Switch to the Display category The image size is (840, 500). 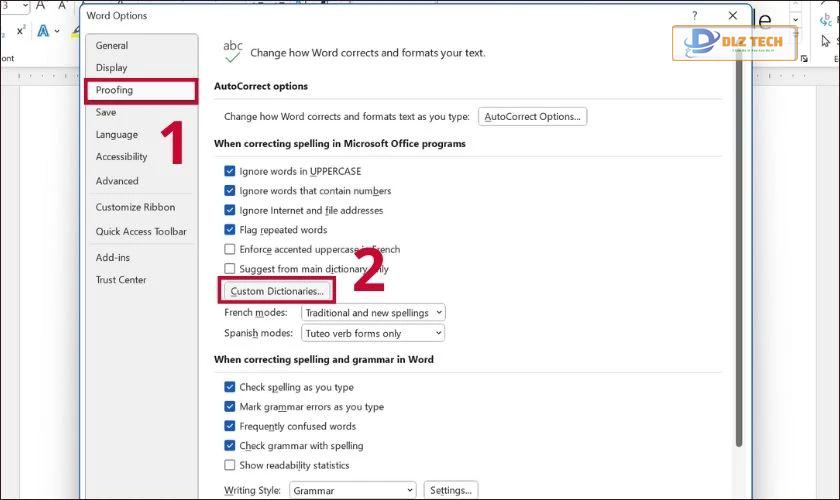point(111,68)
